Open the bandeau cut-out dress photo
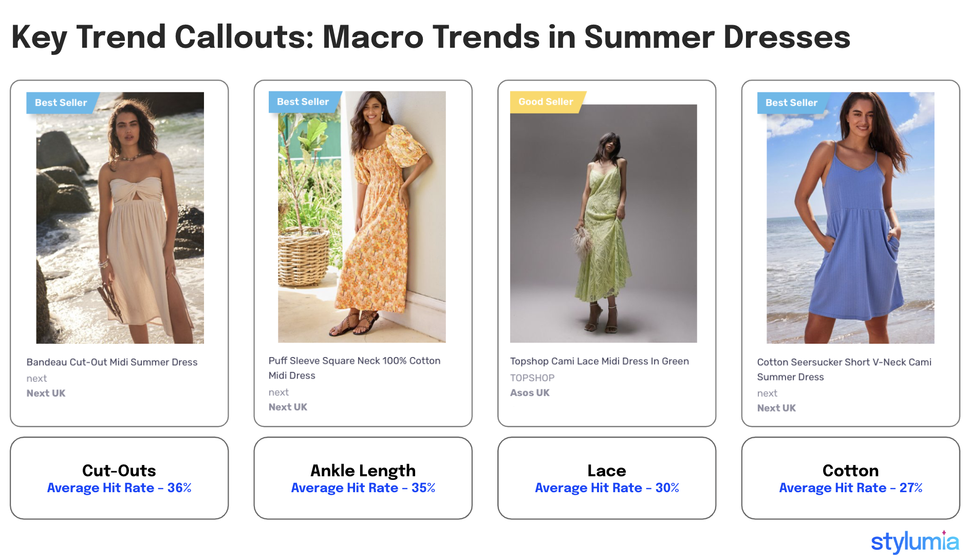969x560 pixels. tap(120, 226)
